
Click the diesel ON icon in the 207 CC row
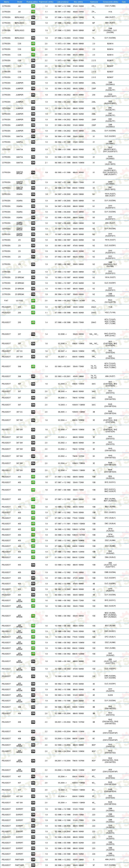tap(33, 351)
